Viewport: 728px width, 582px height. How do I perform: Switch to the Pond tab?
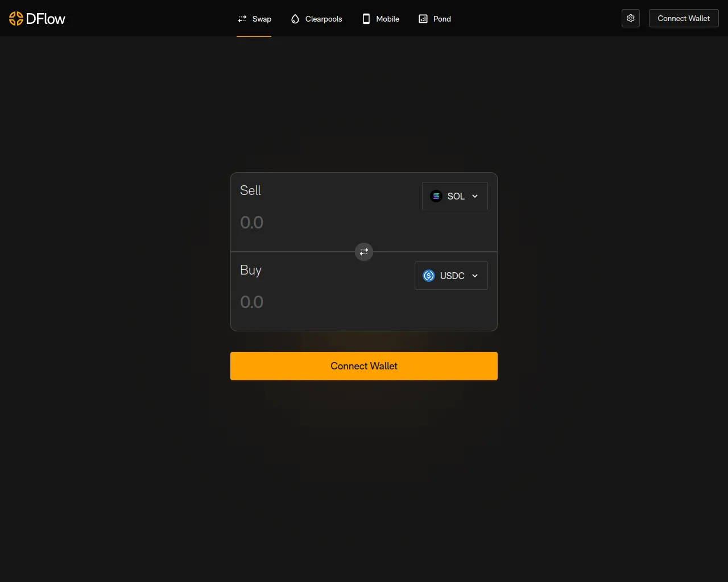(435, 19)
